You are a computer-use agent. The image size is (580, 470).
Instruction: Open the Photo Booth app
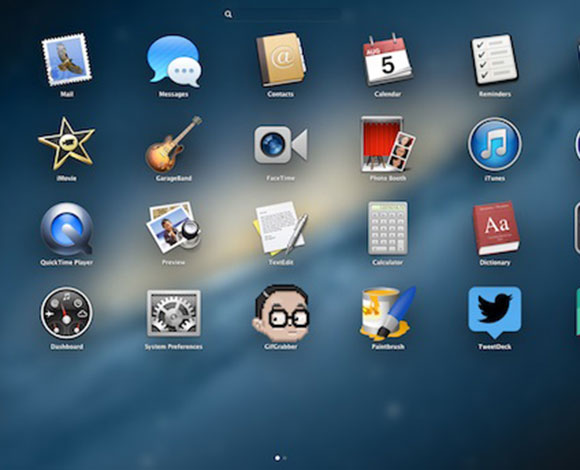[388, 144]
